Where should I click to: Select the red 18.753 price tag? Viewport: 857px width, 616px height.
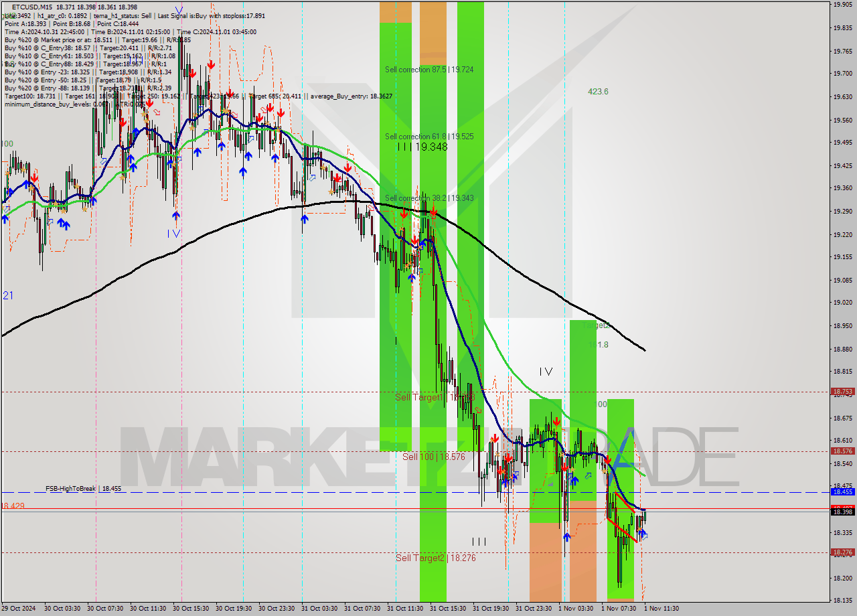point(842,392)
